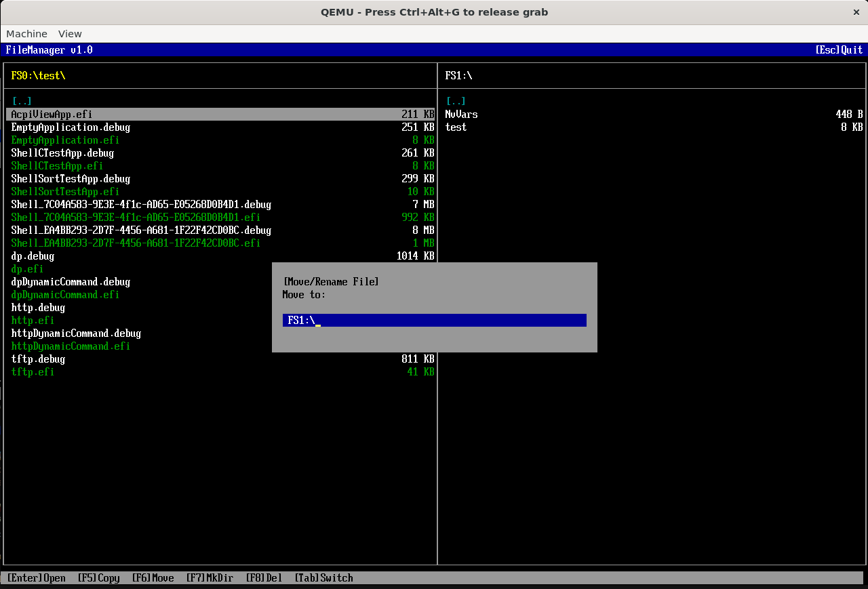Select the parent directory [..] in left pane
The image size is (868, 589).
(x=22, y=102)
